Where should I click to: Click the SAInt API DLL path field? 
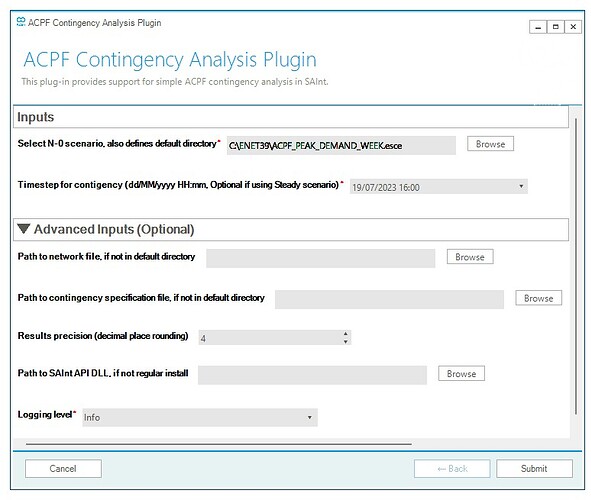point(312,375)
